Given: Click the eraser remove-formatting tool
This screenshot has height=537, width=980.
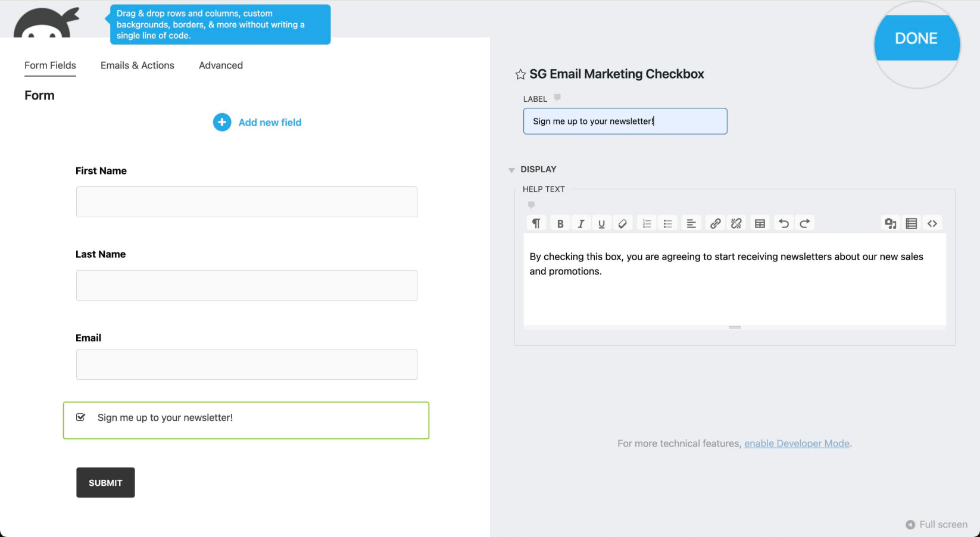Looking at the screenshot, I should point(622,223).
